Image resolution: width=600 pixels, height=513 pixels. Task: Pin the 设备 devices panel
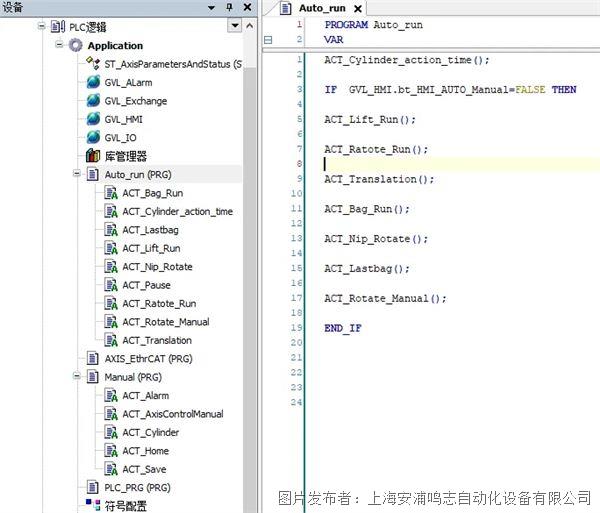tap(228, 7)
